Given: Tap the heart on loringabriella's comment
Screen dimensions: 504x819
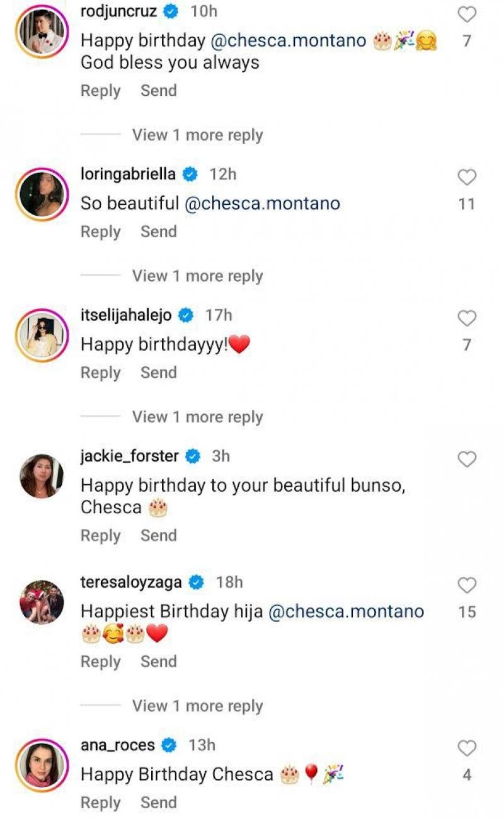Looking at the screenshot, I should point(467,178).
